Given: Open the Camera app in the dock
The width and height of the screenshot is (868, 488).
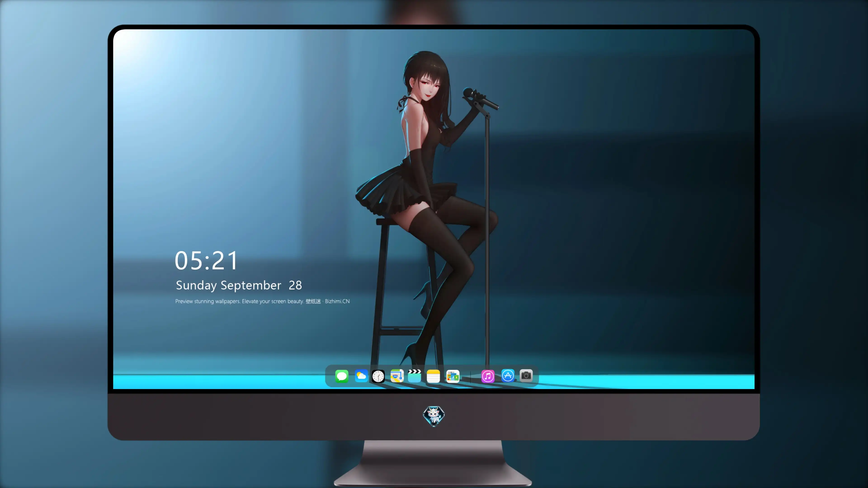Looking at the screenshot, I should point(526,375).
